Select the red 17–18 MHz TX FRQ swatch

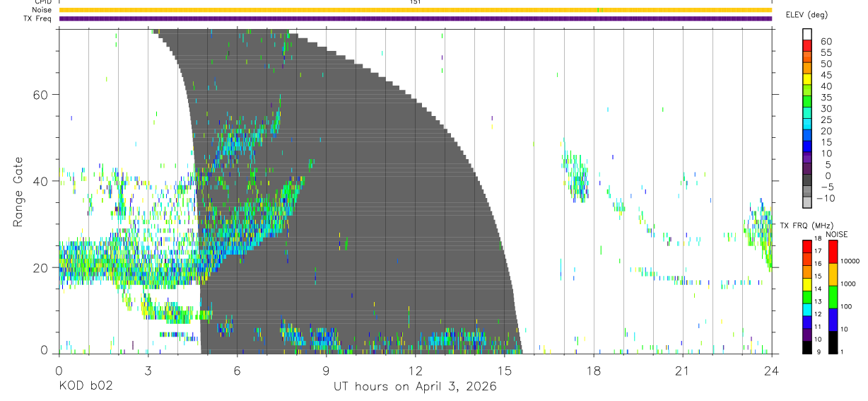pos(807,247)
